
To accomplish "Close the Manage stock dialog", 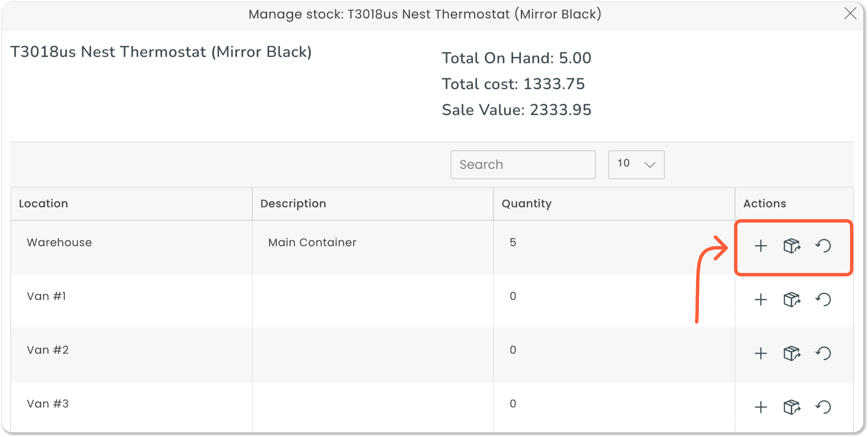I will pyautogui.click(x=851, y=14).
